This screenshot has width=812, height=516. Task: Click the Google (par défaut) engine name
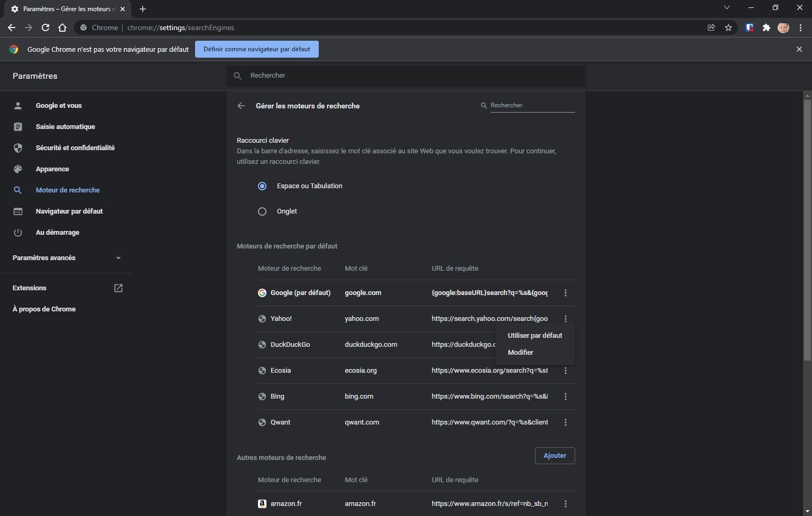tap(300, 293)
